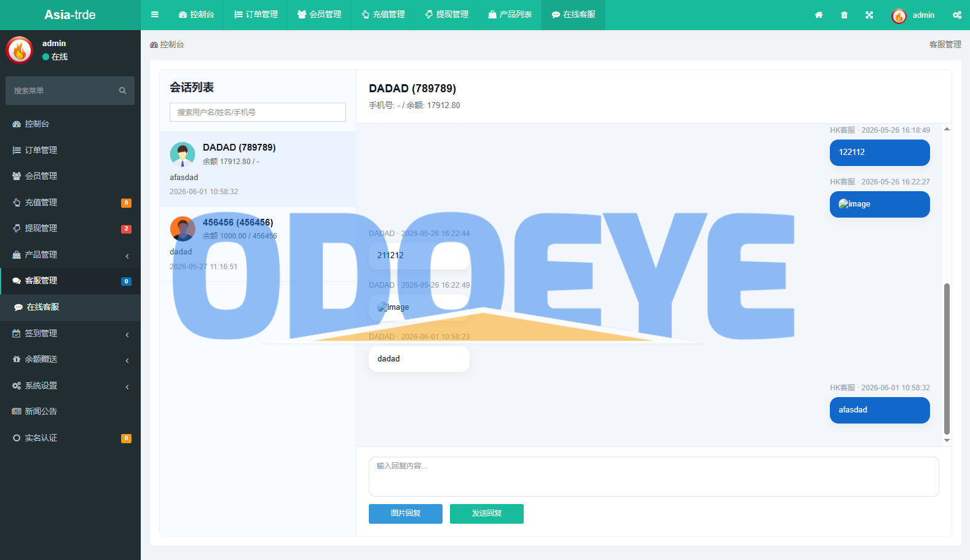The image size is (970, 560).
Task: Open 控制台 tab in top navigation
Action: 197,15
